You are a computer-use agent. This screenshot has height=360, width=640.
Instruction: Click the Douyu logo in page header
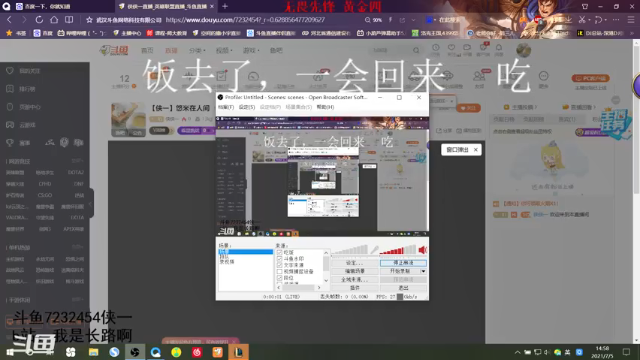[x=114, y=50]
